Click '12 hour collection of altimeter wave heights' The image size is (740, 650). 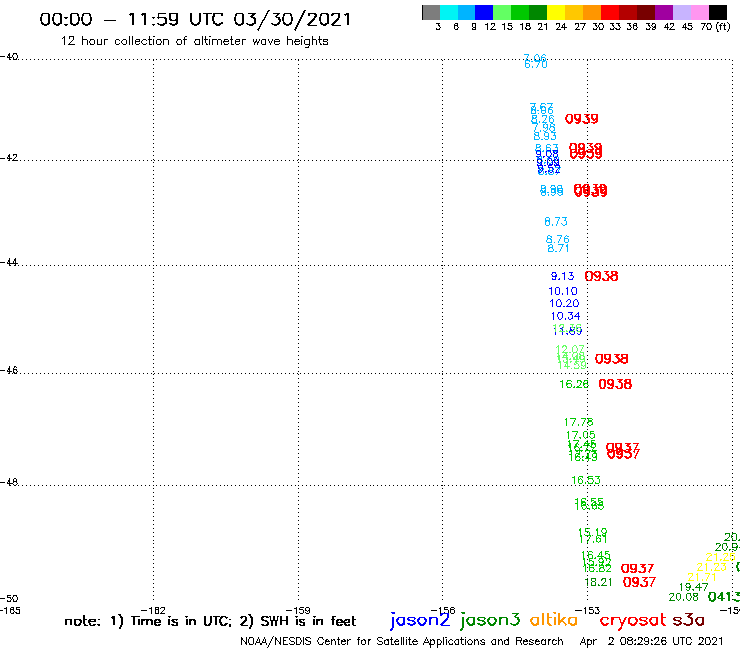[x=194, y=41]
